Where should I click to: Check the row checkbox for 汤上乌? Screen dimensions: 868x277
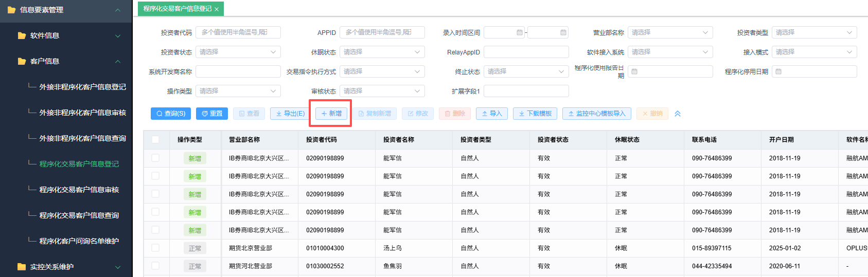point(155,248)
